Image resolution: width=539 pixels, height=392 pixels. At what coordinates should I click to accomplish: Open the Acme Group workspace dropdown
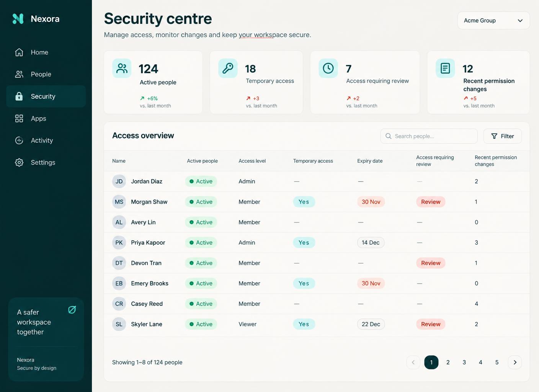[494, 20]
